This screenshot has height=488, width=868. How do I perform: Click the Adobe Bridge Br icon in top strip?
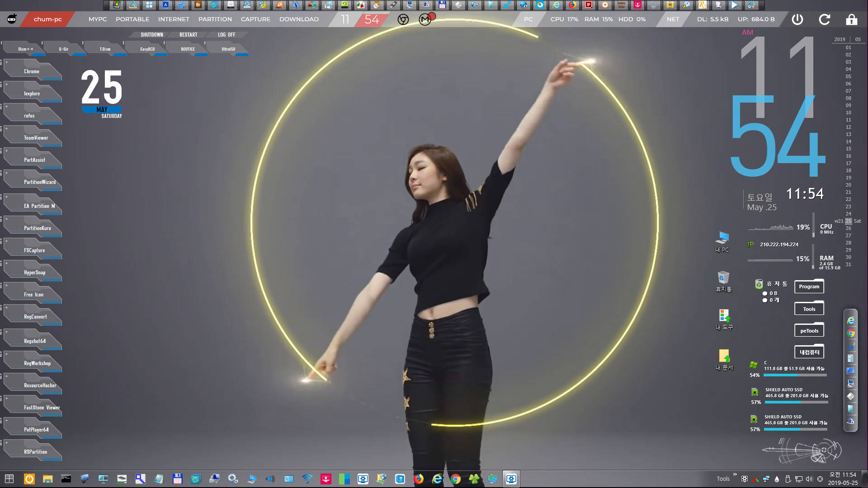(x=198, y=5)
